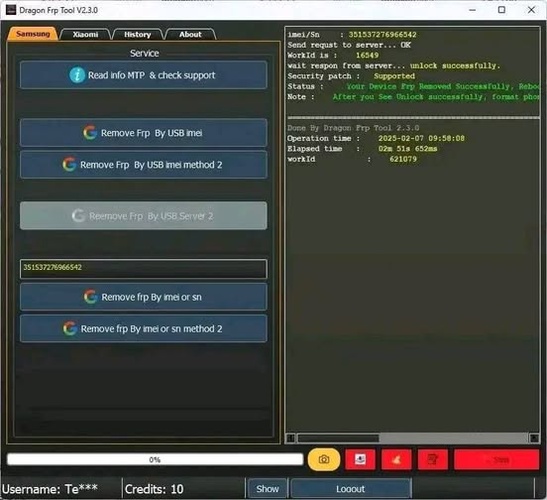
Task: Open the About tab
Action: [190, 34]
